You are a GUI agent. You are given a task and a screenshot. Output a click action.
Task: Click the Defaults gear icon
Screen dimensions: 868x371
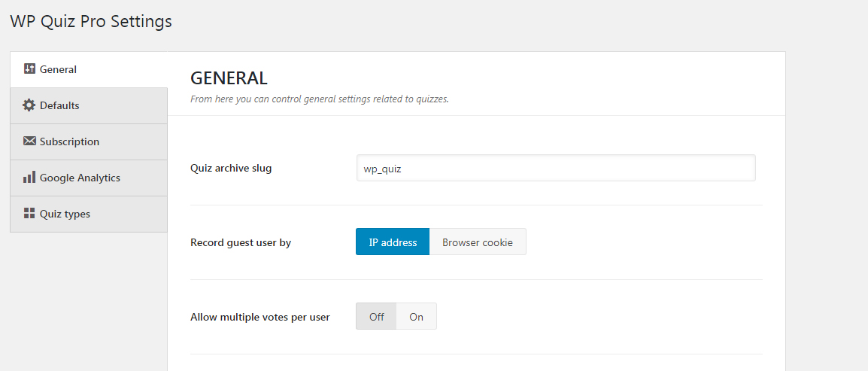point(29,105)
